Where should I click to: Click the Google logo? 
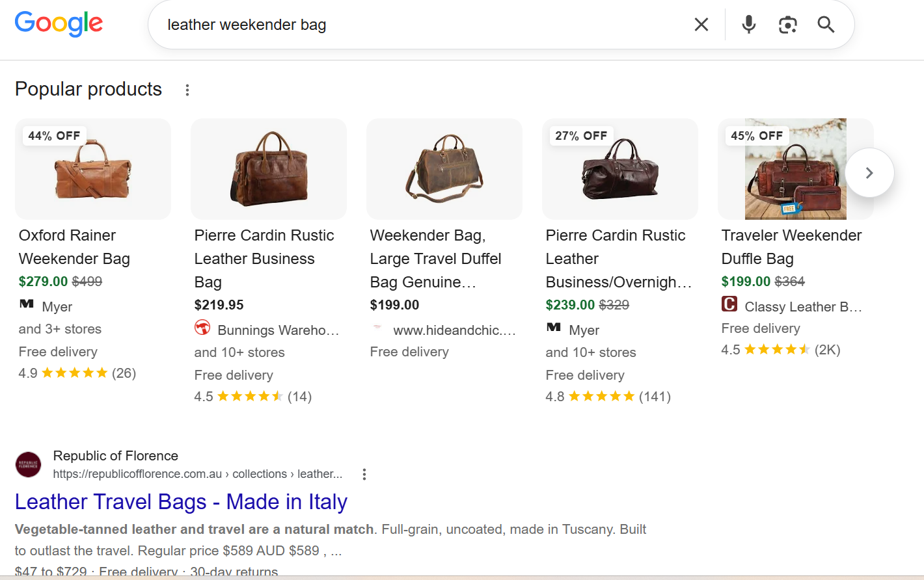click(x=59, y=24)
